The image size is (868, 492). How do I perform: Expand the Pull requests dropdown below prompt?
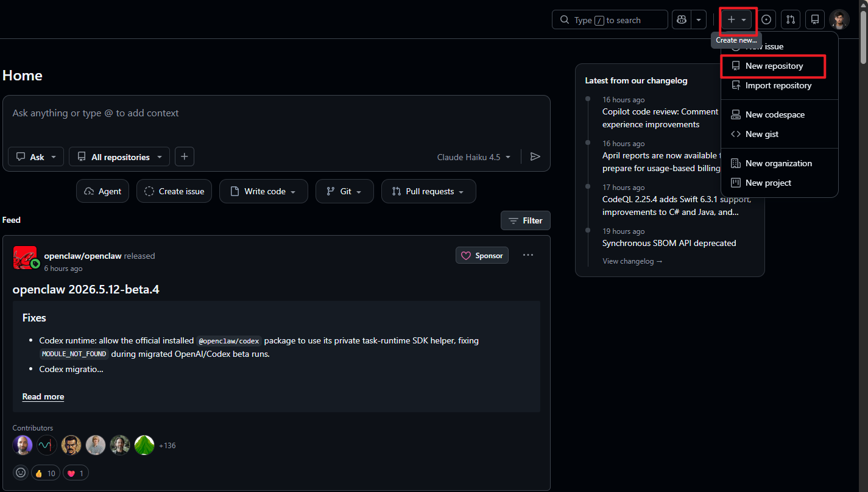[429, 191]
